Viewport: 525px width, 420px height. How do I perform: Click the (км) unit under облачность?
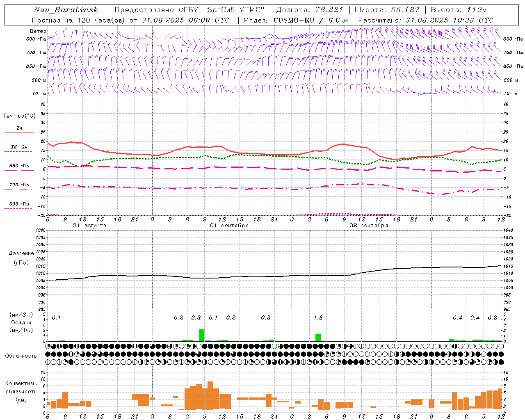(21, 399)
